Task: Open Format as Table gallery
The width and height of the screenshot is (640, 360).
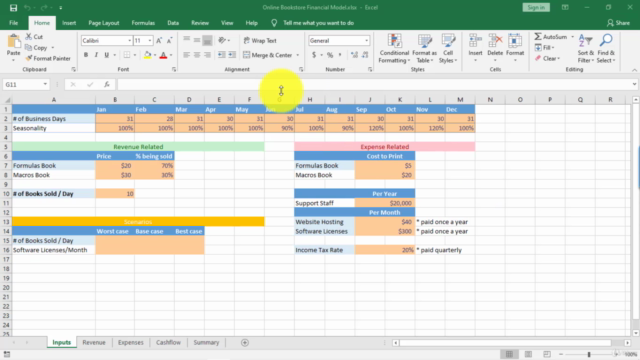Action: [x=424, y=49]
